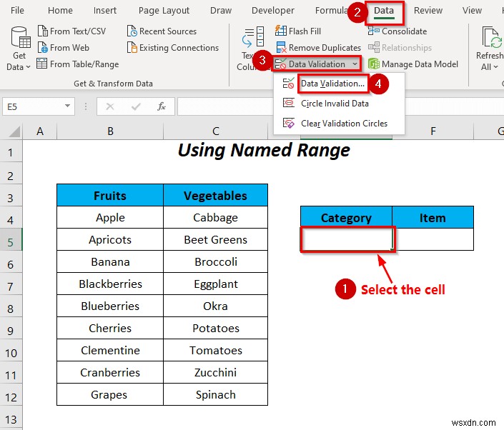Switch to the Draw tab

point(221,11)
